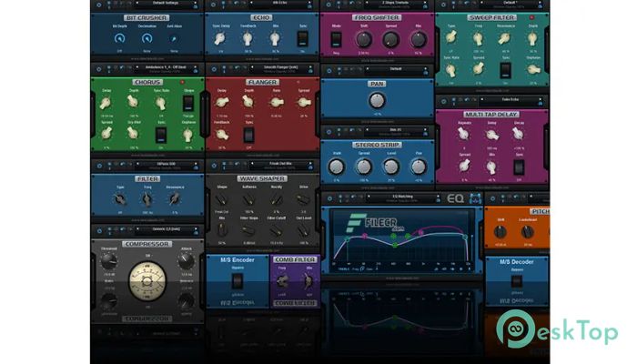Click the undo icon in Flanger toolbar
Viewport: 637px width, 364px height.
click(x=238, y=68)
